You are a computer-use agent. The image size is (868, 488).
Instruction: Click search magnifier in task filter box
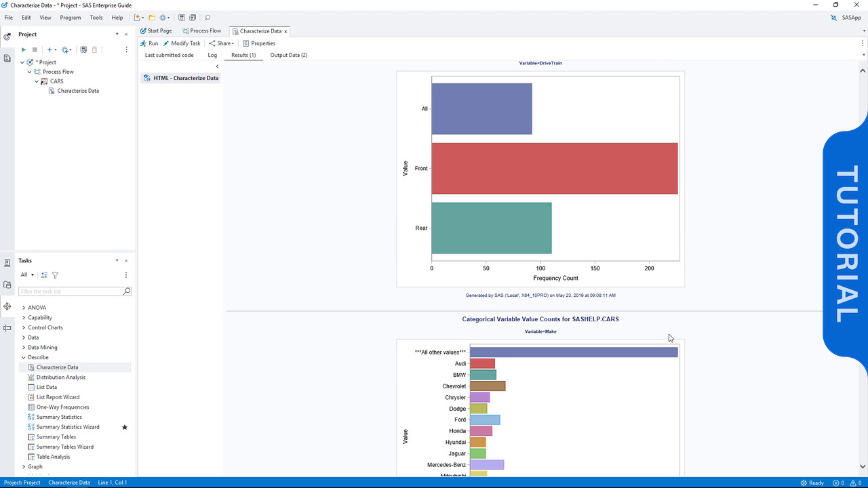pyautogui.click(x=127, y=291)
